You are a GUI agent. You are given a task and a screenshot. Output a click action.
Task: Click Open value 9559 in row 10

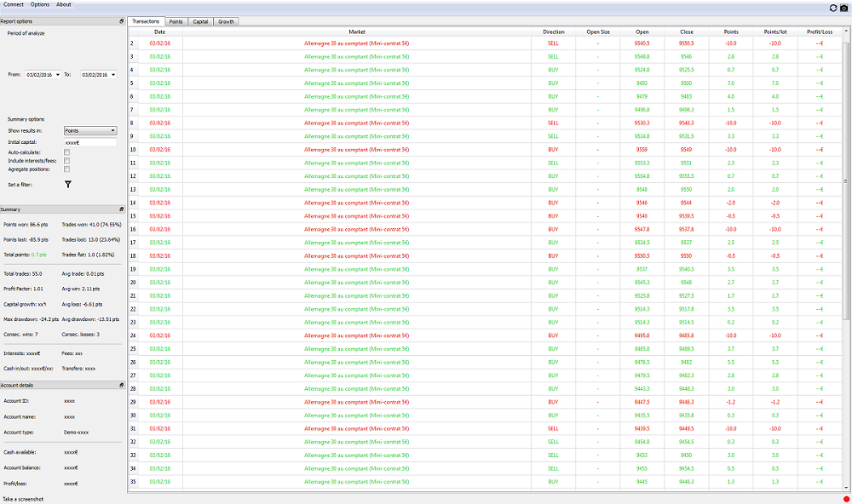click(642, 150)
